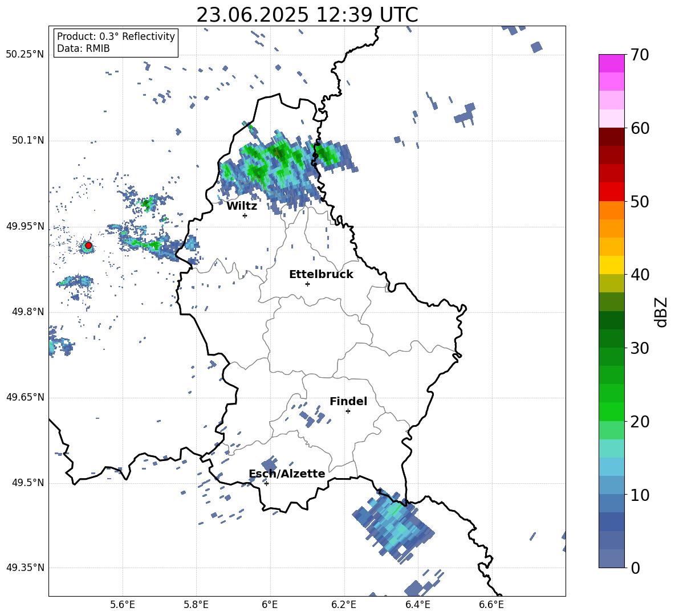Click the Product: 0.3° Reflectivity label
The width and height of the screenshot is (675, 616).
[x=116, y=36]
